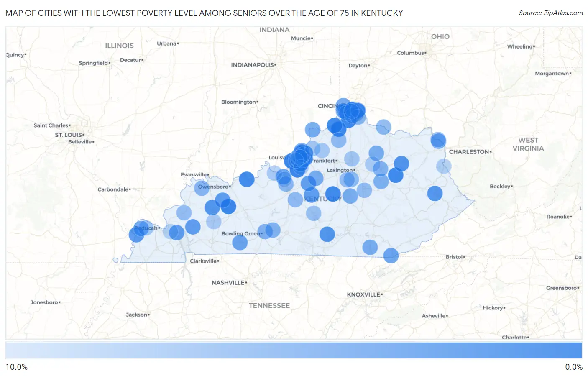Click the Urbana city label
Image resolution: width=588 pixels, height=376 pixels.
point(167,43)
